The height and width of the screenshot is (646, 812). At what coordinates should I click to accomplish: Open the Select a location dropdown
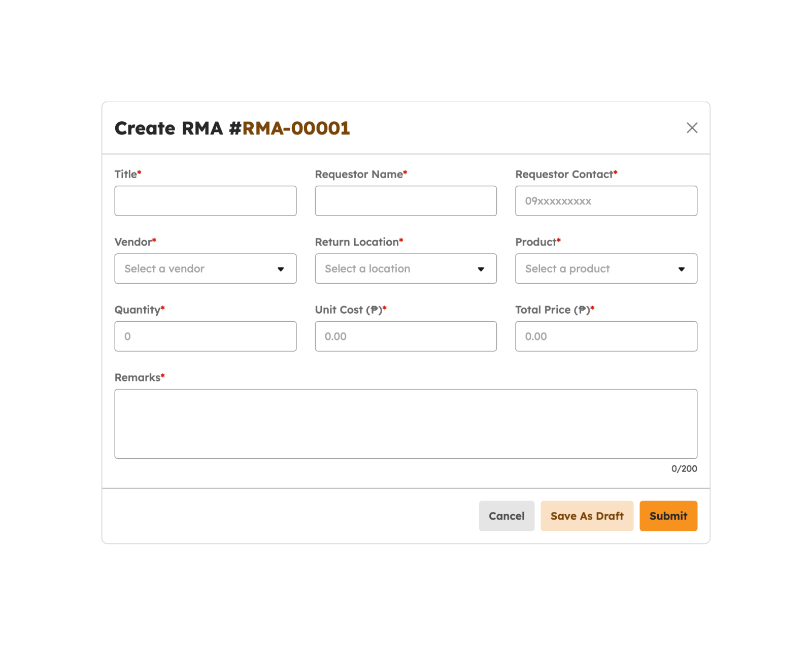pos(405,268)
